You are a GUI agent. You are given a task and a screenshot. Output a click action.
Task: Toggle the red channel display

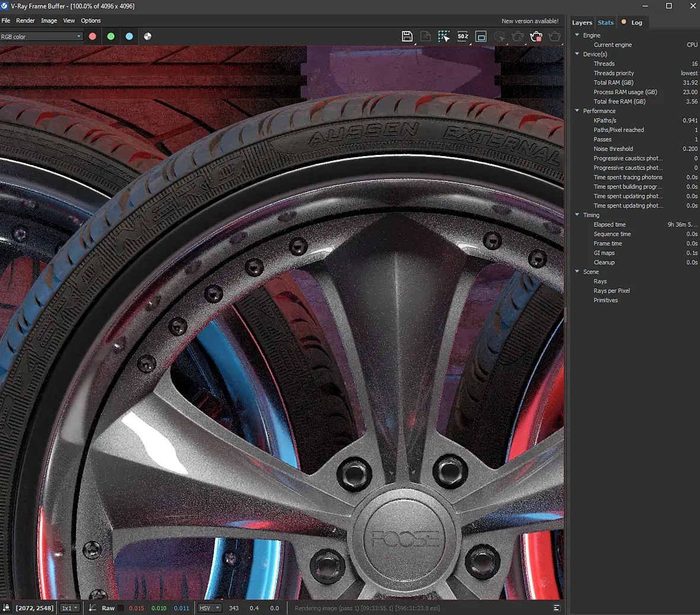point(93,36)
